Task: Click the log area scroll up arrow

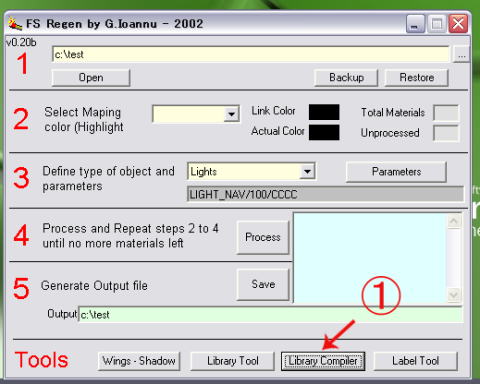Action: click(x=454, y=221)
